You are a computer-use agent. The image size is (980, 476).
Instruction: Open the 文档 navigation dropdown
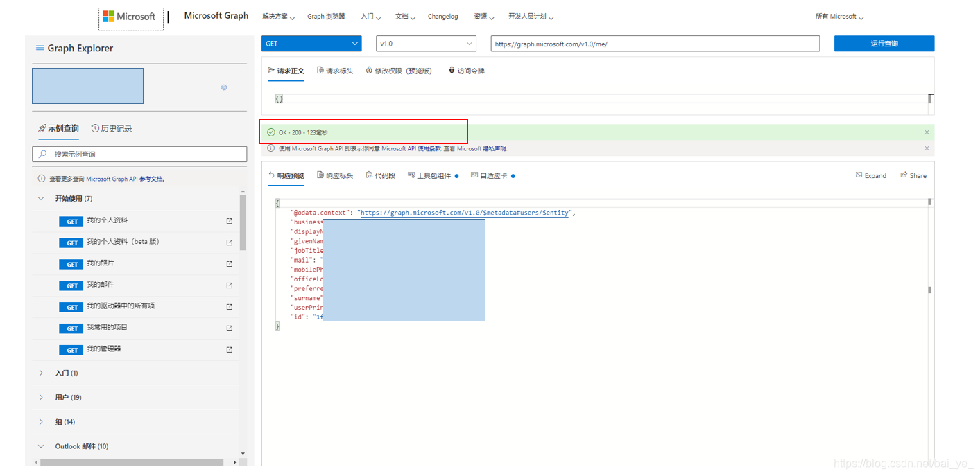(405, 17)
